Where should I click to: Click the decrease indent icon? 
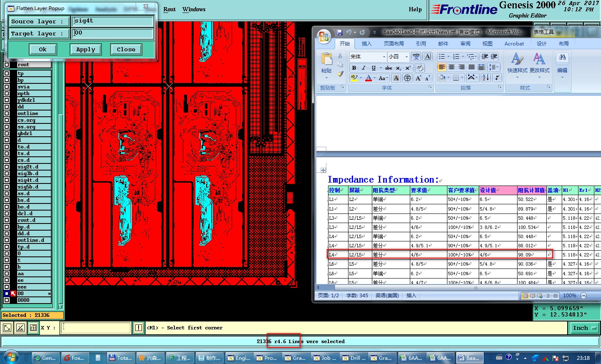click(x=485, y=57)
